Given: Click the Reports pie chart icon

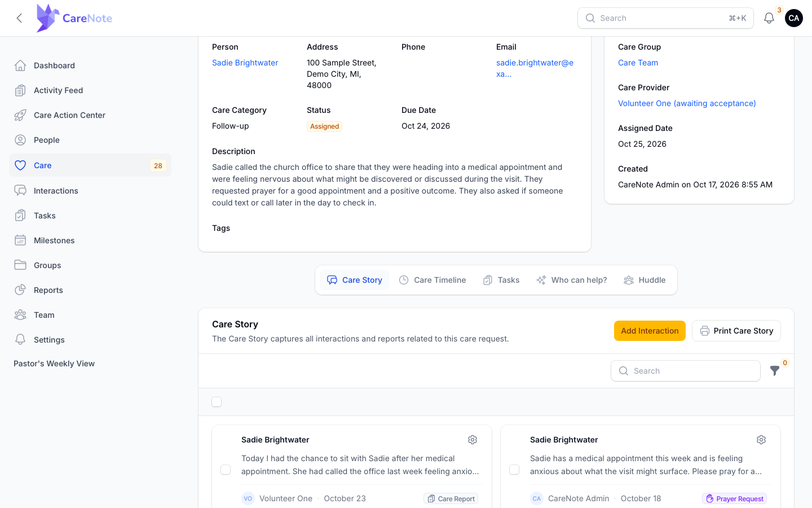Looking at the screenshot, I should pos(20,290).
